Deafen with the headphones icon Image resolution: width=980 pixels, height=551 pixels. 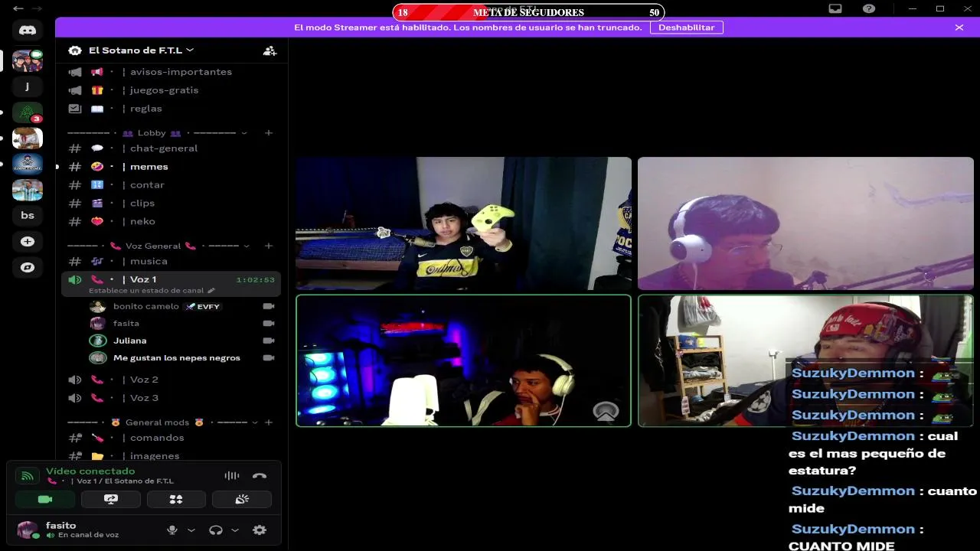coord(216,530)
